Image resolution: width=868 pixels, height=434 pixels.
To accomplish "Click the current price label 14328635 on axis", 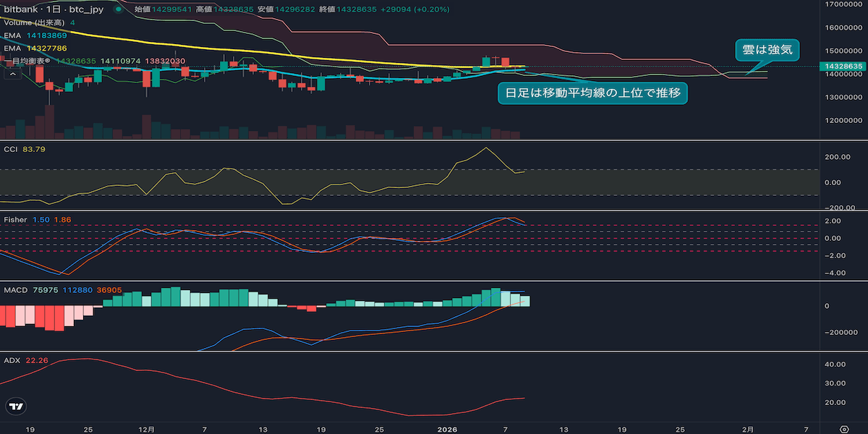I will coord(843,66).
